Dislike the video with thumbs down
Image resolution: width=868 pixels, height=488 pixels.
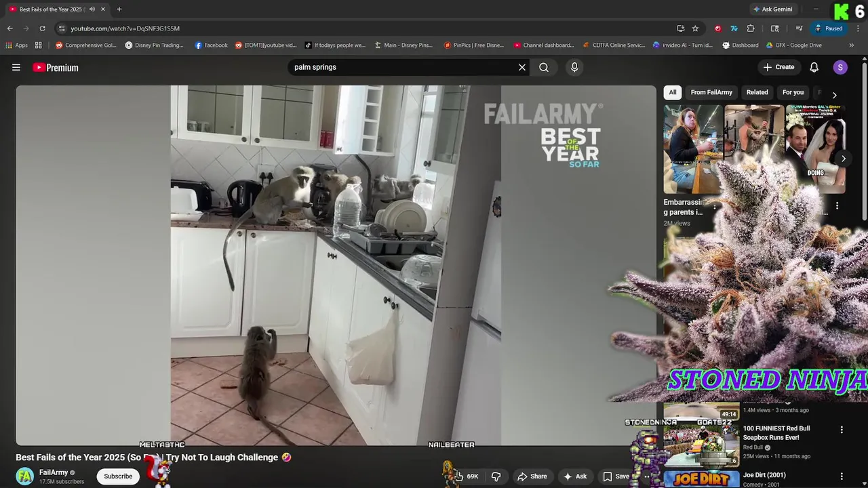[496, 476]
